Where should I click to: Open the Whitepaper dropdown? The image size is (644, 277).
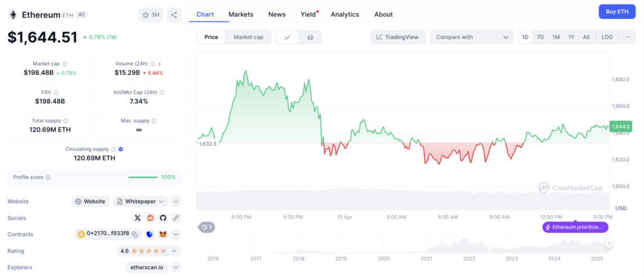140,201
